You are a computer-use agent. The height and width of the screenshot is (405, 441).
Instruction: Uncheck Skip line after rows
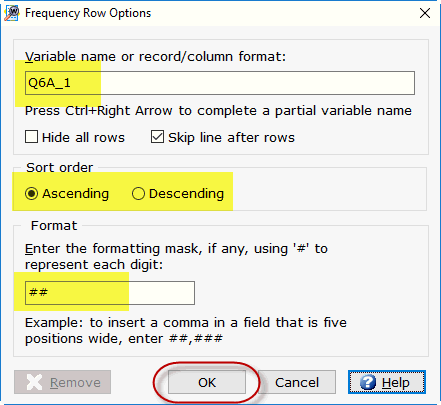point(157,137)
